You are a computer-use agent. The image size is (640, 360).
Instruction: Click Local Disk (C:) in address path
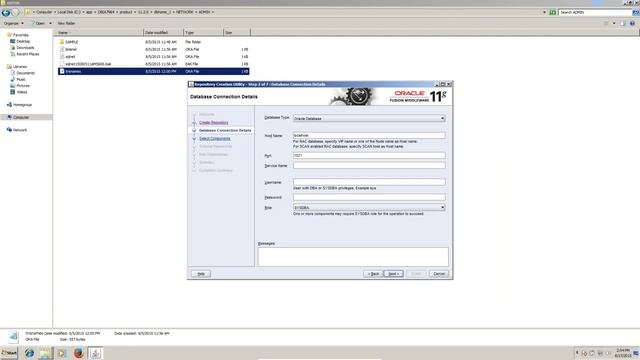tap(69, 12)
